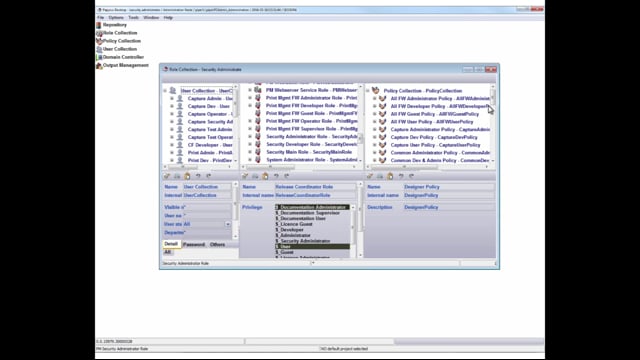The height and width of the screenshot is (360, 640).
Task: Expand the Security Administrator Role node
Action: pyautogui.click(x=250, y=137)
